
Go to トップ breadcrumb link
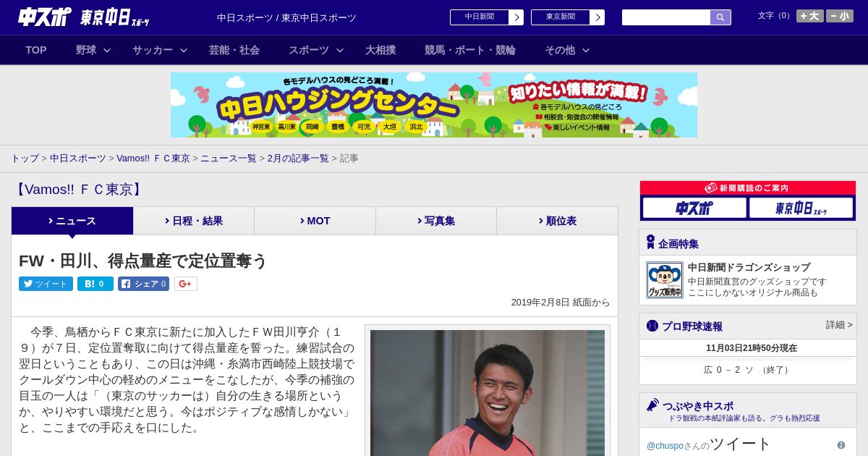(25, 159)
